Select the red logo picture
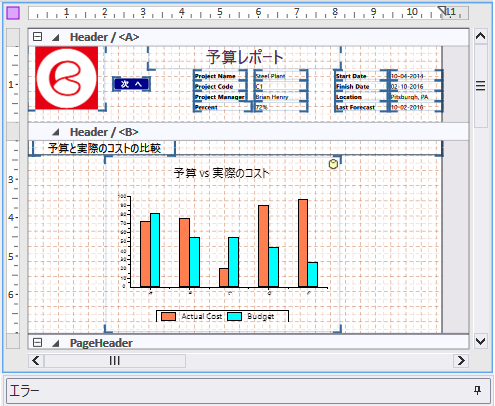The height and width of the screenshot is (406, 495). 67,78
